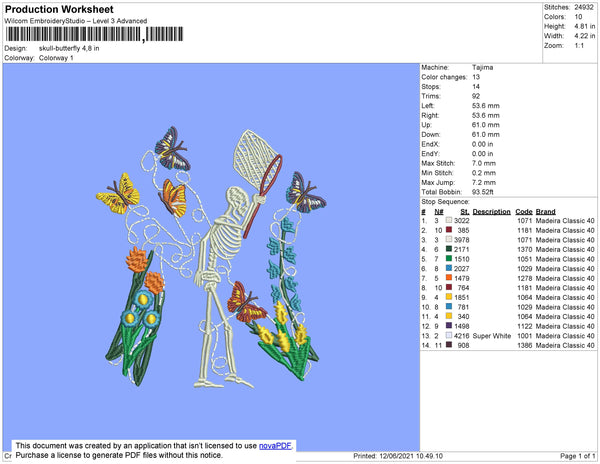Viewport: 600px width, 464px height.
Task: Click the barcode under the worksheet title
Action: coord(94,34)
